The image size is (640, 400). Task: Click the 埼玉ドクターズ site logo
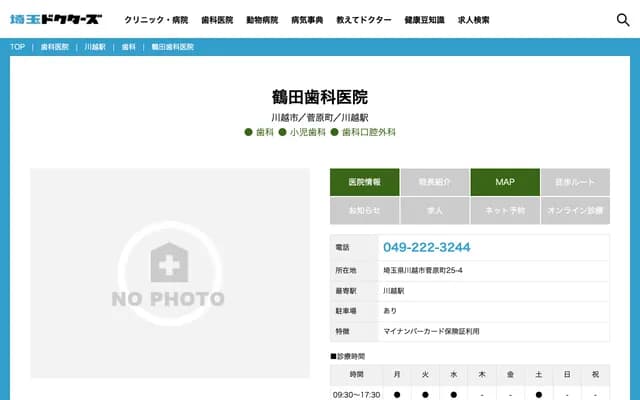point(56,19)
